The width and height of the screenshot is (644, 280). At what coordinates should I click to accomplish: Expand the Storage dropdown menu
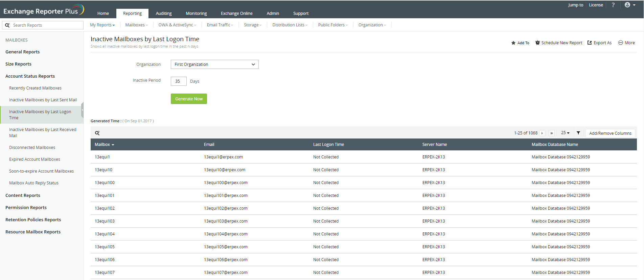pyautogui.click(x=253, y=25)
